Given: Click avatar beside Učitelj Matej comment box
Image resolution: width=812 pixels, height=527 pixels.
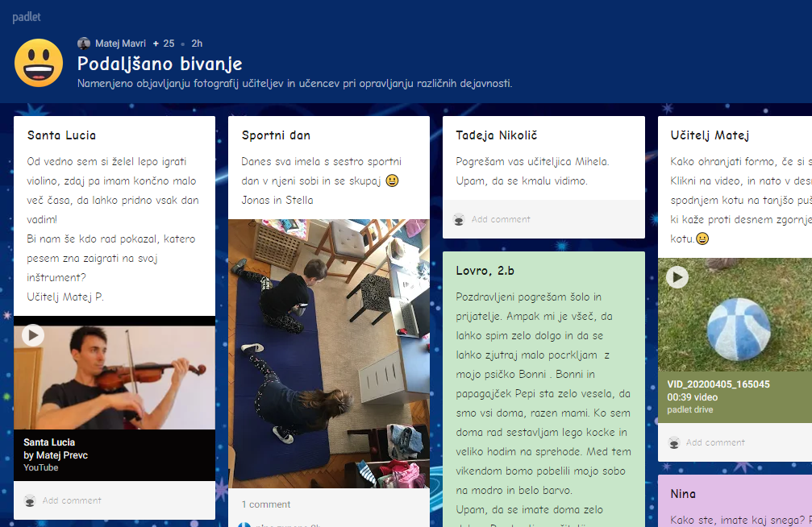Looking at the screenshot, I should click(674, 442).
